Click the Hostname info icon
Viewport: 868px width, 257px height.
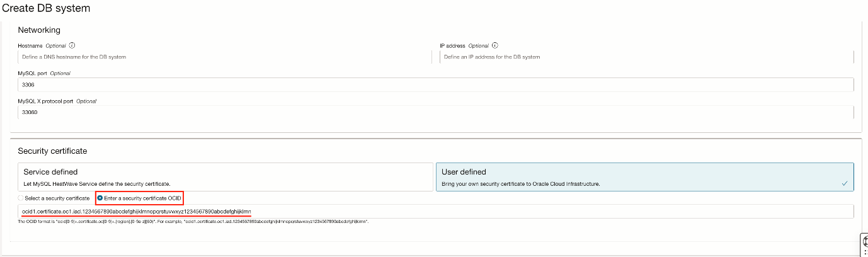[72, 45]
